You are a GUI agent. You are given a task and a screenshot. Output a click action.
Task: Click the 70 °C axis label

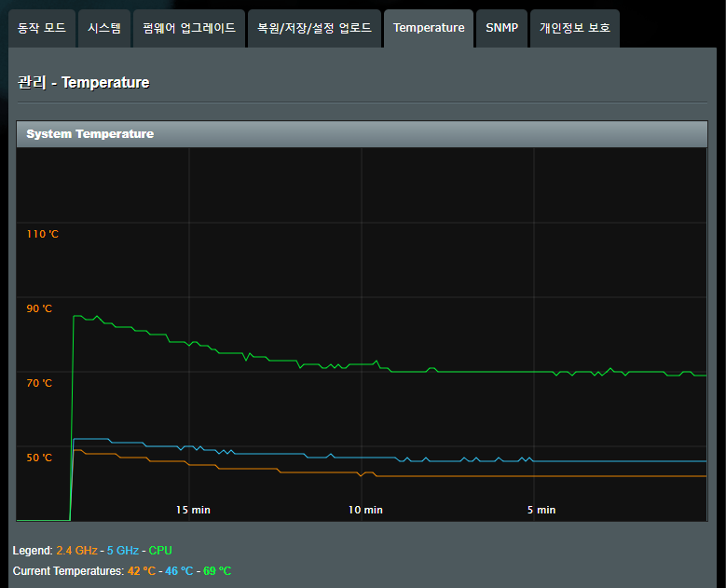pyautogui.click(x=39, y=383)
